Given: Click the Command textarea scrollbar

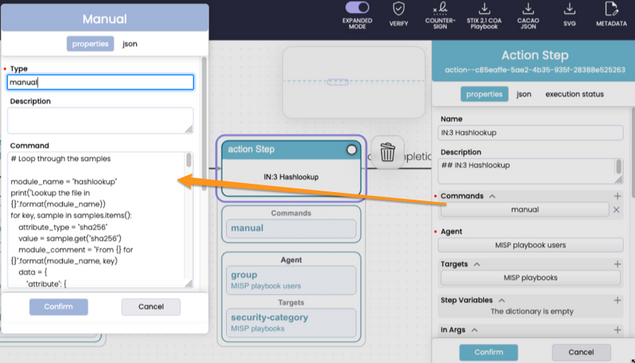Looking at the screenshot, I should (189, 160).
